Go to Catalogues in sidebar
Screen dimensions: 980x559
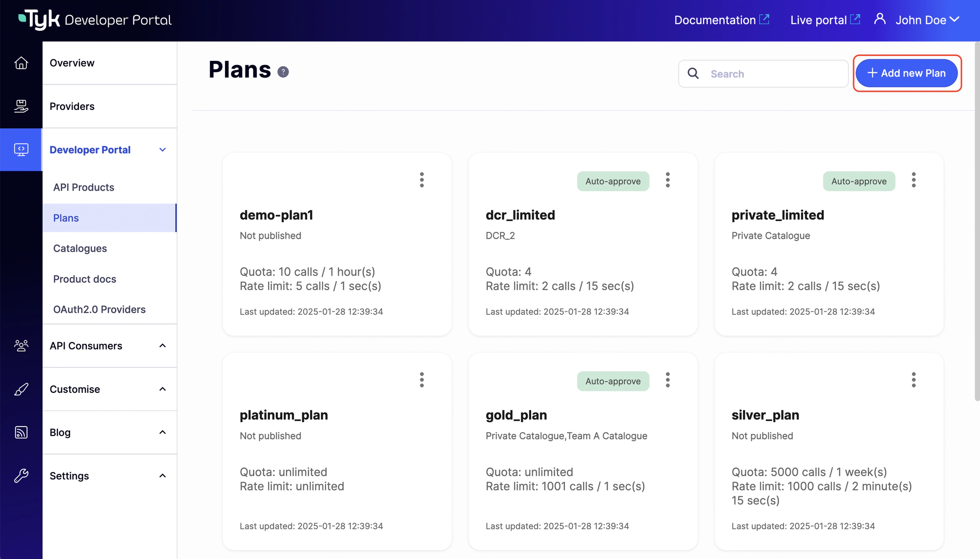pos(80,249)
